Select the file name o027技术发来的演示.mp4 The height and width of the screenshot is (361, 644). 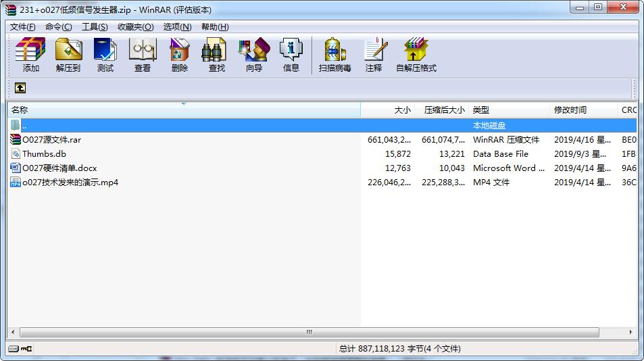(70, 183)
